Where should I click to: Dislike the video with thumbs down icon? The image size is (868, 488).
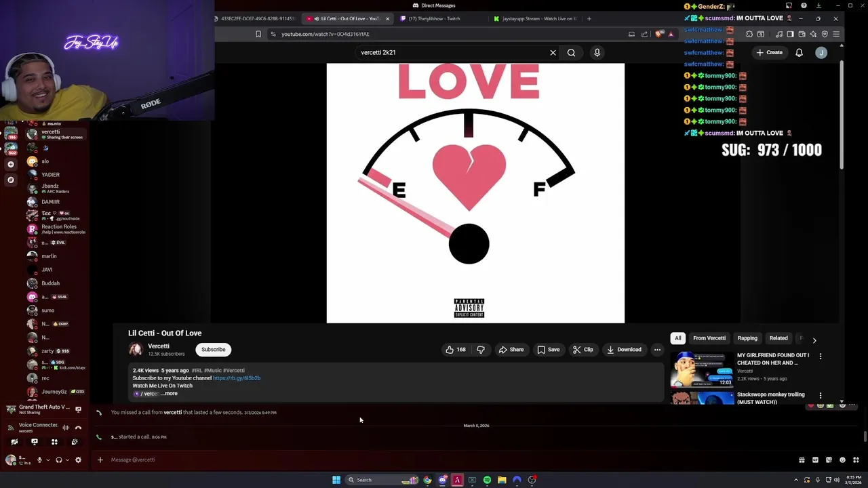click(481, 350)
